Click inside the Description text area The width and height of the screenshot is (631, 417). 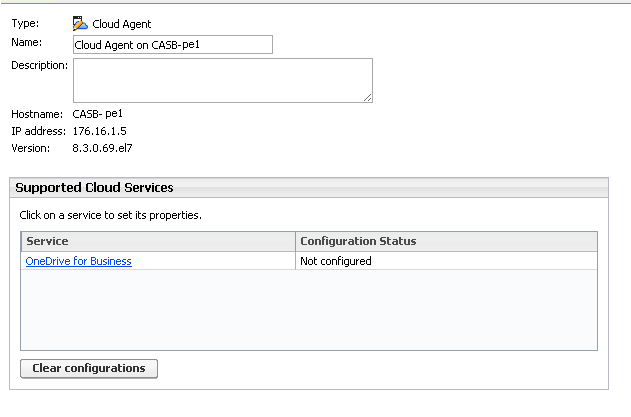223,81
